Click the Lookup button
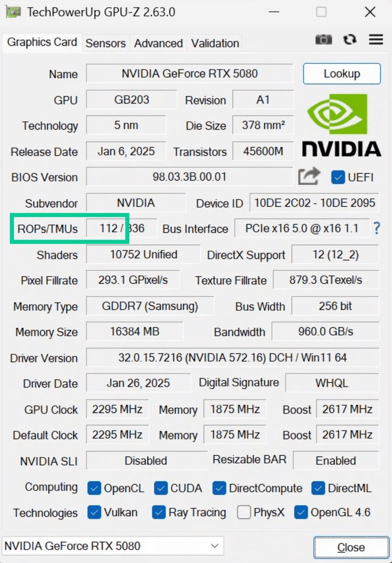 pos(342,74)
